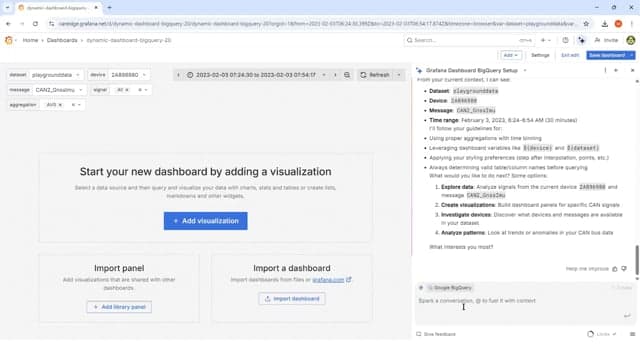Click the zoom out time range icon
Screen dimensions: 640x360
pyautogui.click(x=347, y=75)
